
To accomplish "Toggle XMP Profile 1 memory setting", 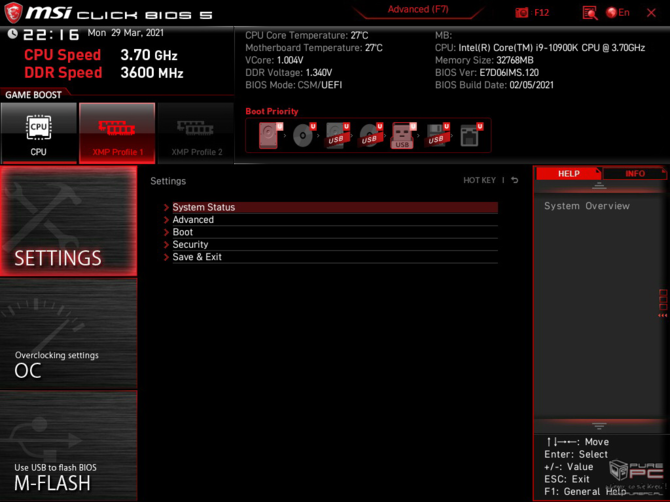I will (x=117, y=133).
